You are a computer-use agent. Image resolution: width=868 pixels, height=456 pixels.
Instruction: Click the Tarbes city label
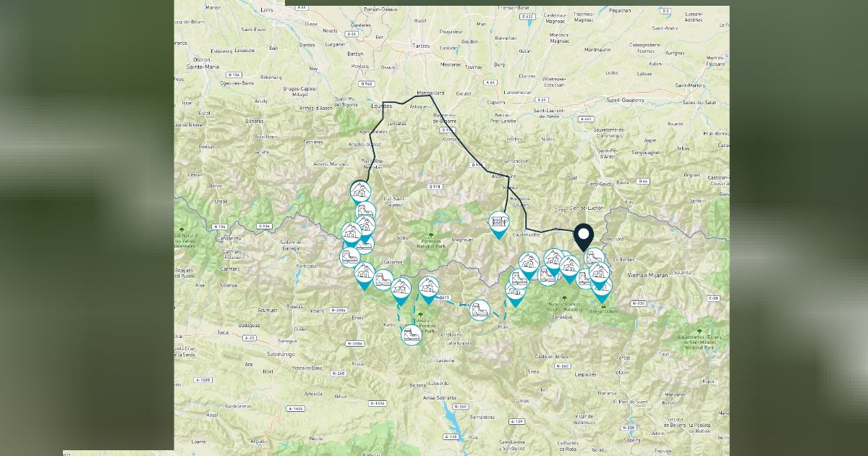pos(420,46)
